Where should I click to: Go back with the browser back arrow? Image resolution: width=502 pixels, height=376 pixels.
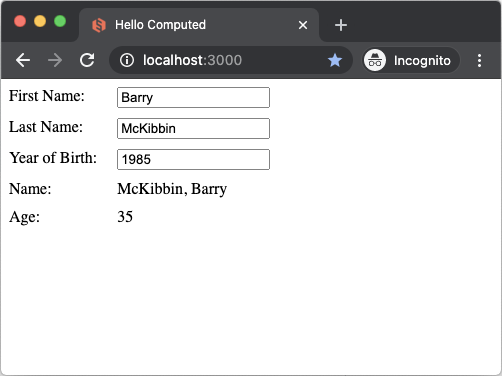(x=23, y=60)
